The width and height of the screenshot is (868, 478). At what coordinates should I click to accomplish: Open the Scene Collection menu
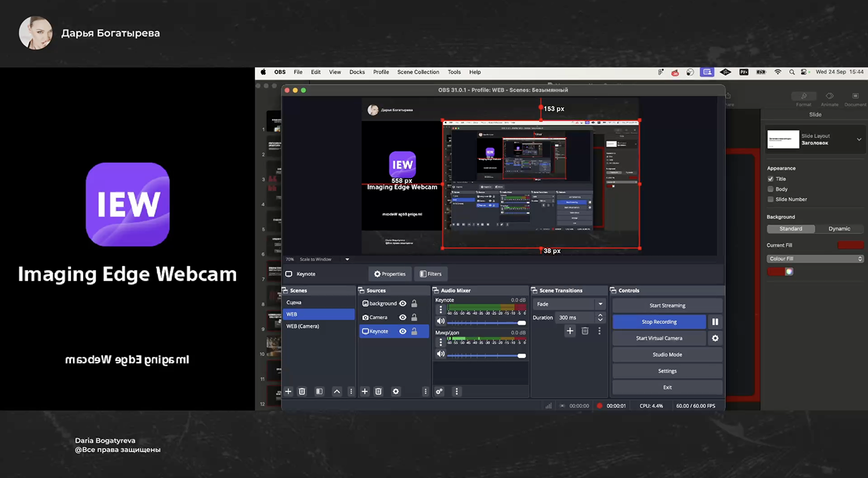coord(418,72)
